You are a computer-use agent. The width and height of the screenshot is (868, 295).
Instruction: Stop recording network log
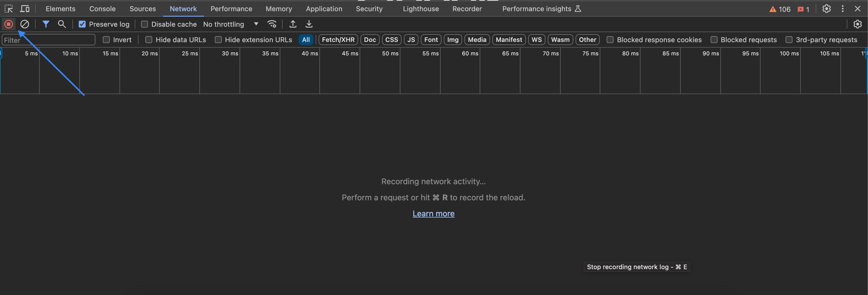8,24
